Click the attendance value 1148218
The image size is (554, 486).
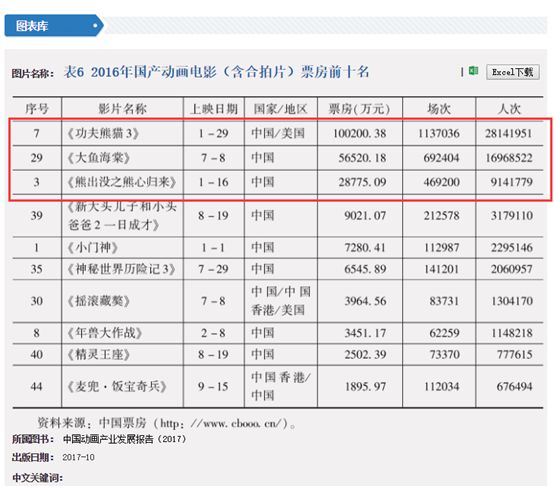tap(511, 333)
